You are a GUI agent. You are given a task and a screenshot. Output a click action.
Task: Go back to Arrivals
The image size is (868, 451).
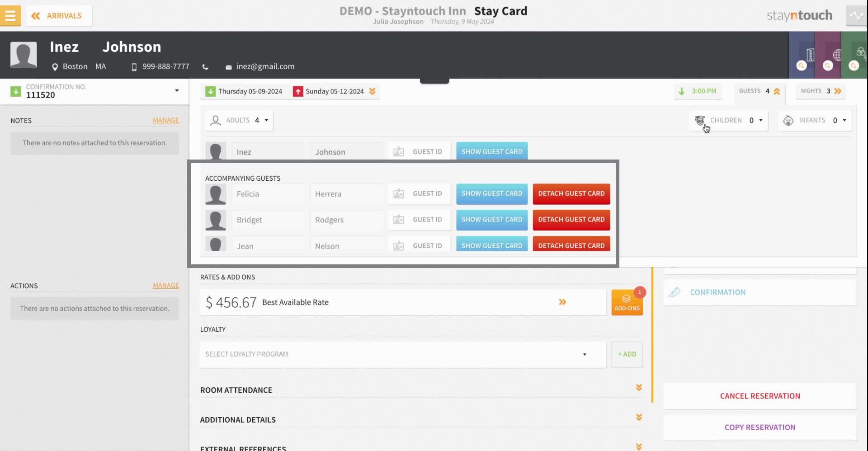(x=59, y=16)
